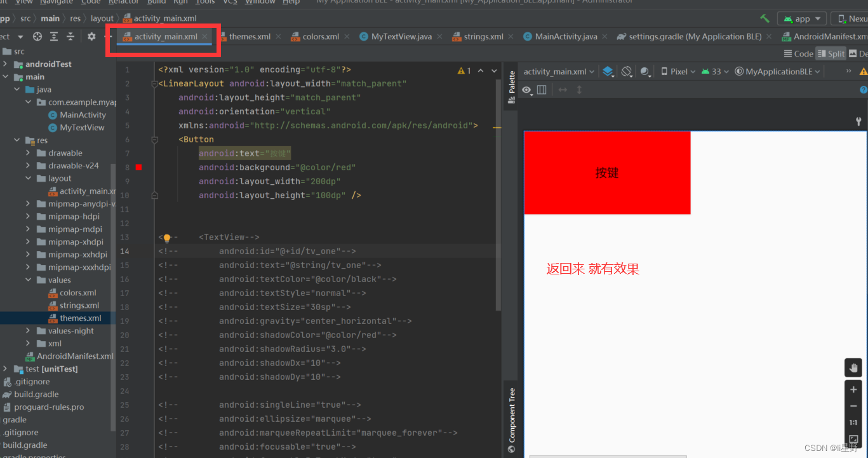Click the Select Opened File crosshair icon
868x458 pixels.
tap(37, 37)
